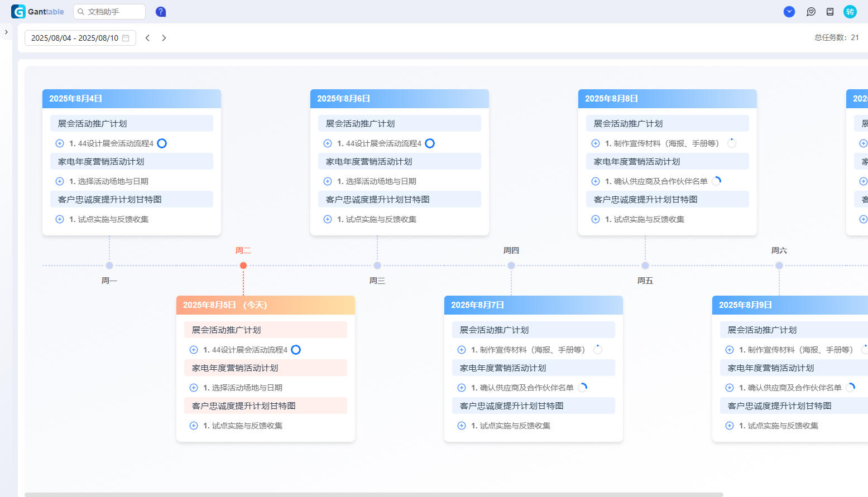Image resolution: width=868 pixels, height=497 pixels.
Task: Click progress ring of 确认供应商 task on August 7
Action: click(x=583, y=388)
